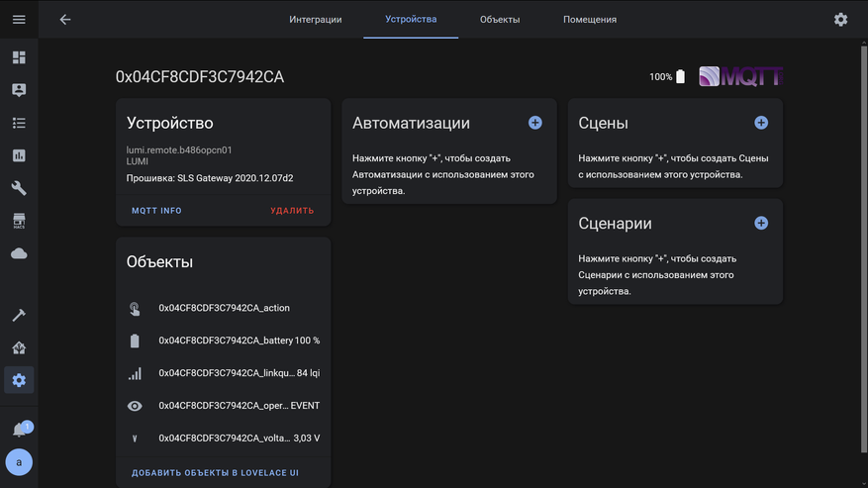
Task: Go back with the arrow icon
Action: [65, 20]
